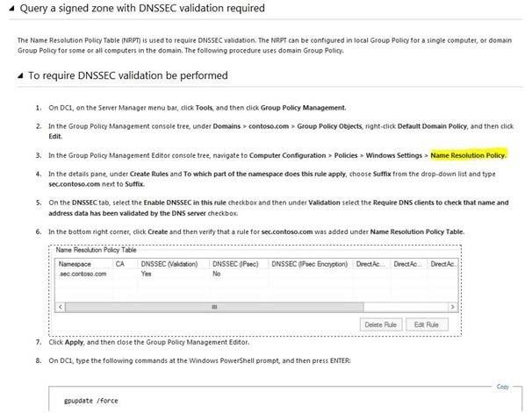Click the 'Name Resolution Policy Table' group label
Viewport: 532px width, 413px height.
96,250
